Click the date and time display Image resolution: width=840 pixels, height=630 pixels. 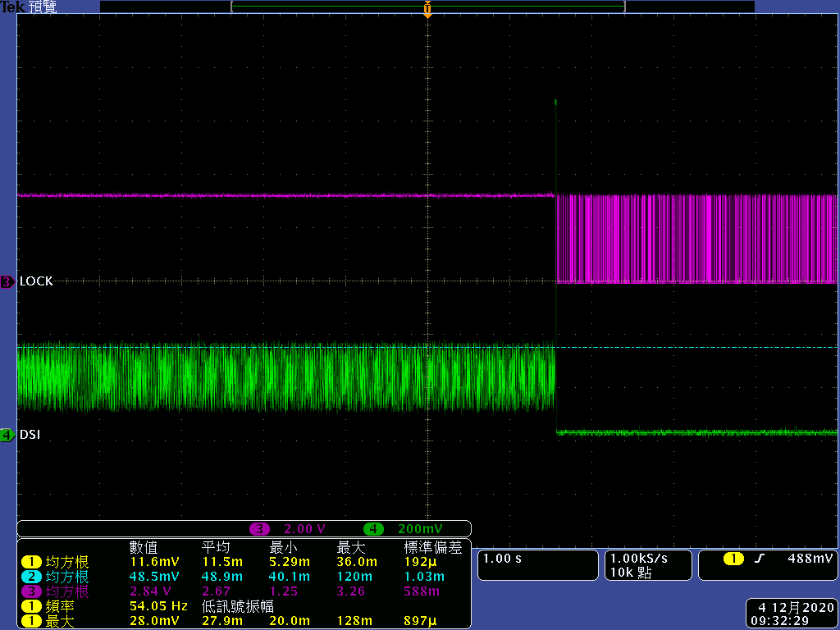(791, 614)
